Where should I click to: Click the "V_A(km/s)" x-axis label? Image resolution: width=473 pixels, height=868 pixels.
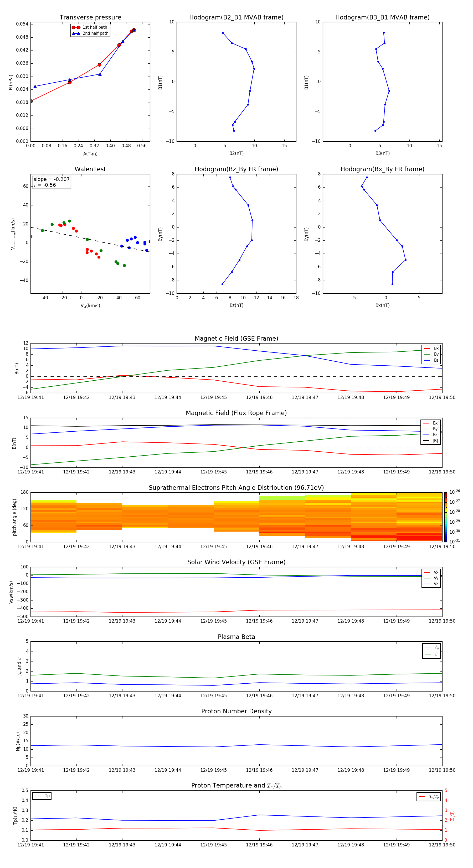tap(90, 306)
